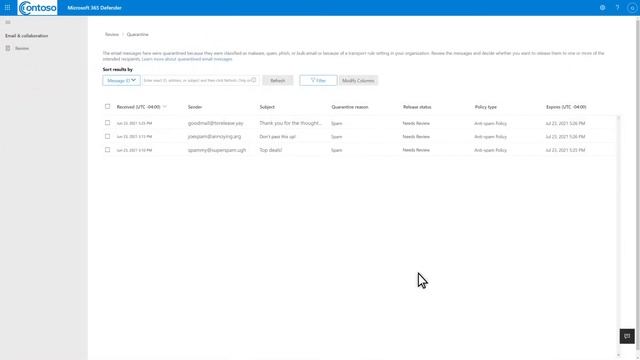Click received date in the goodmail row
640x360 pixels.
click(x=134, y=123)
